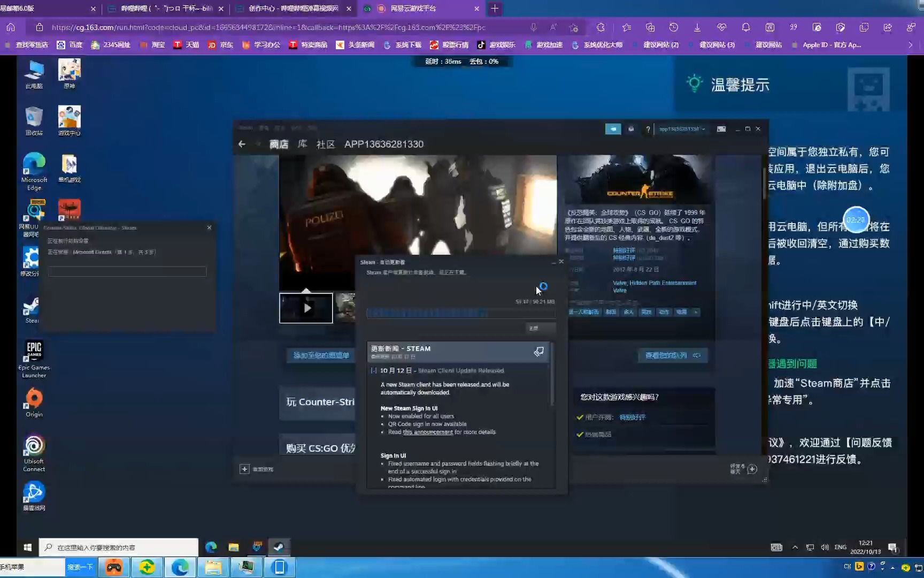
Task: Open the 回收站 recycle bin icon
Action: click(34, 121)
